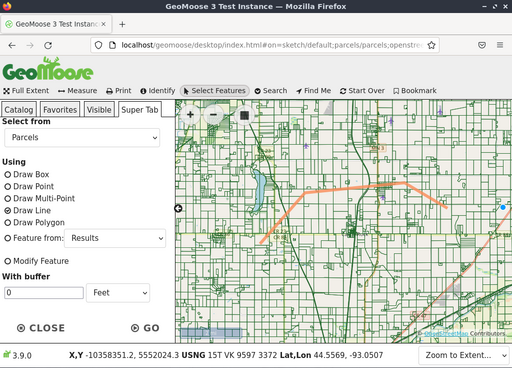This screenshot has width=512, height=368.
Task: Bookmark this page with star icon
Action: pyautogui.click(x=431, y=45)
